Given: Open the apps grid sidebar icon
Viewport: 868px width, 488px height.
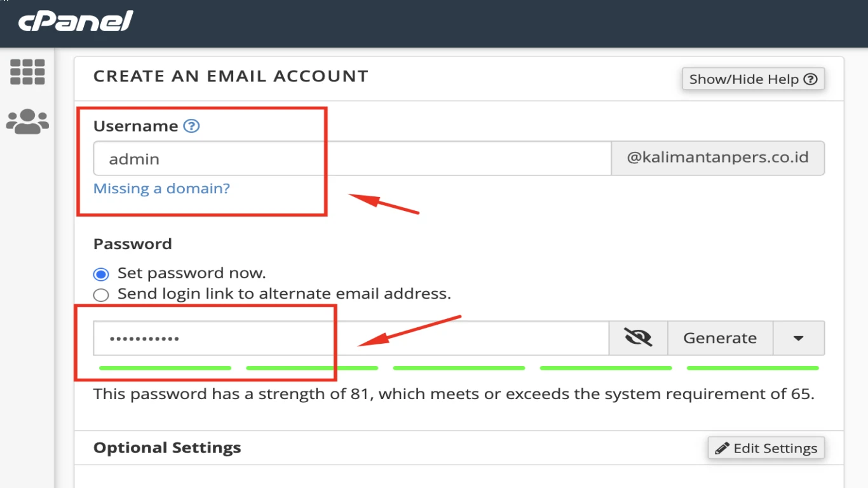Looking at the screenshot, I should click(27, 72).
